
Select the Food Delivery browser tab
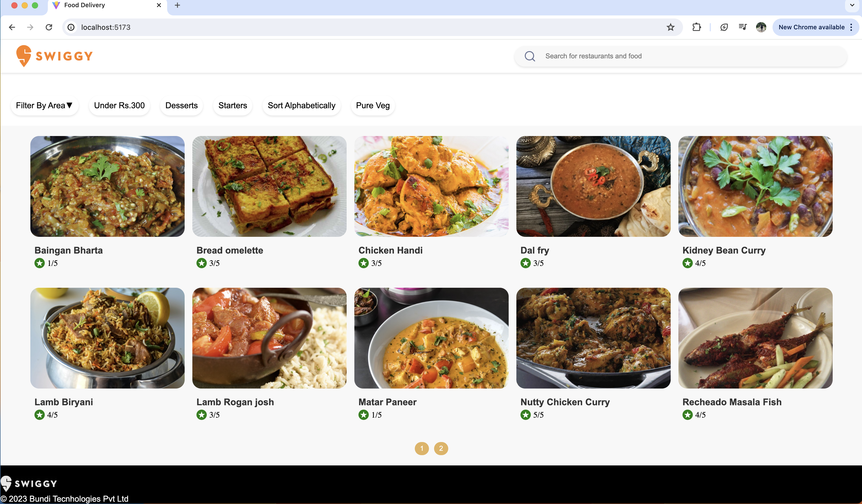pyautogui.click(x=85, y=5)
